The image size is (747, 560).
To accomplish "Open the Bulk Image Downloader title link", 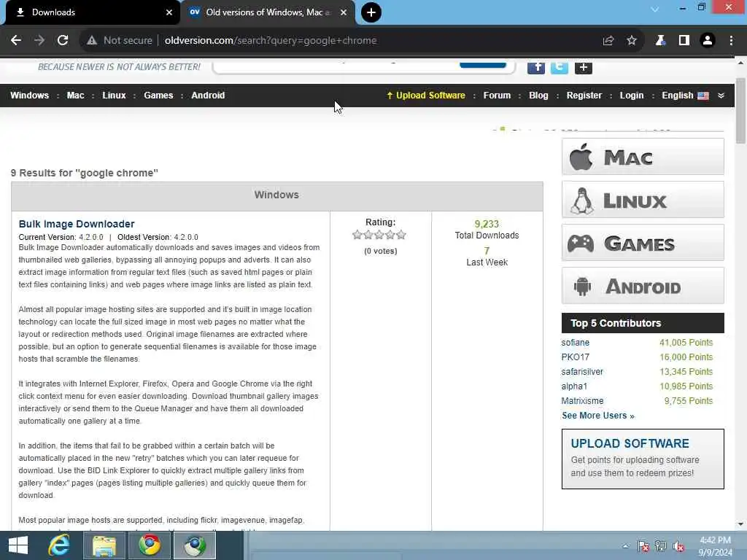I will coord(76,224).
